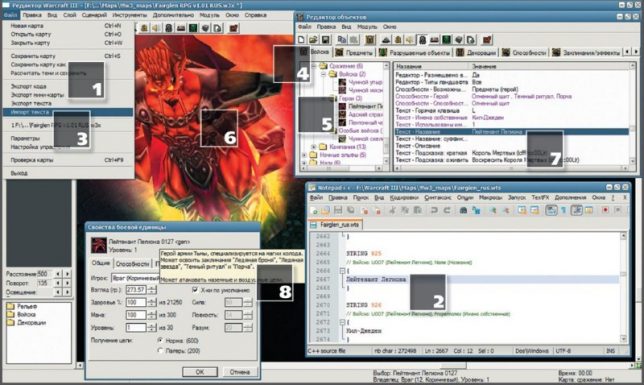Click the 'Здоровье %' value input field
The width and height of the screenshot is (644, 385).
click(136, 302)
